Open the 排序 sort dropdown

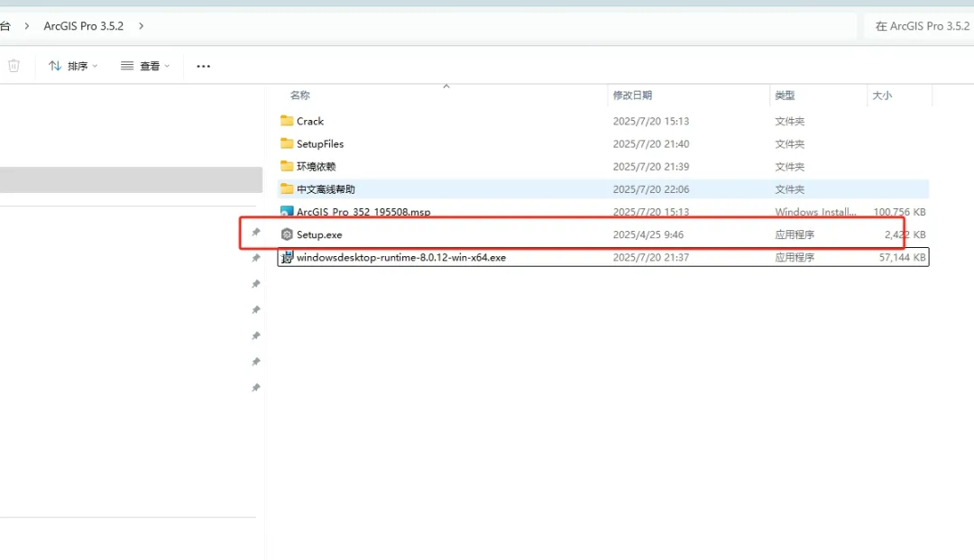pyautogui.click(x=73, y=66)
